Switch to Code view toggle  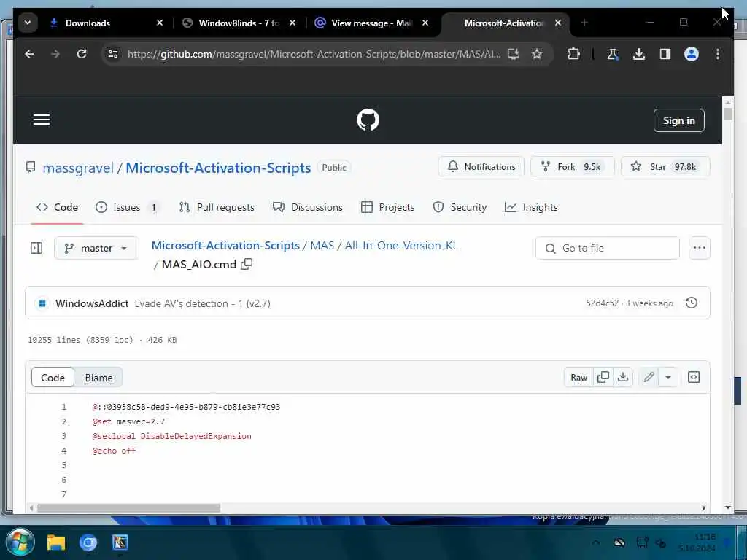53,378
